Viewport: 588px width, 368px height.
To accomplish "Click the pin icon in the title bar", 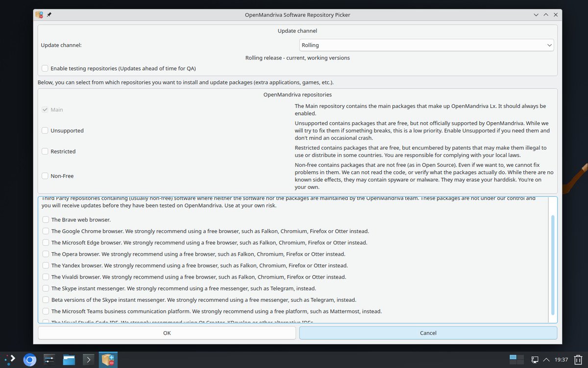I will [x=49, y=15].
